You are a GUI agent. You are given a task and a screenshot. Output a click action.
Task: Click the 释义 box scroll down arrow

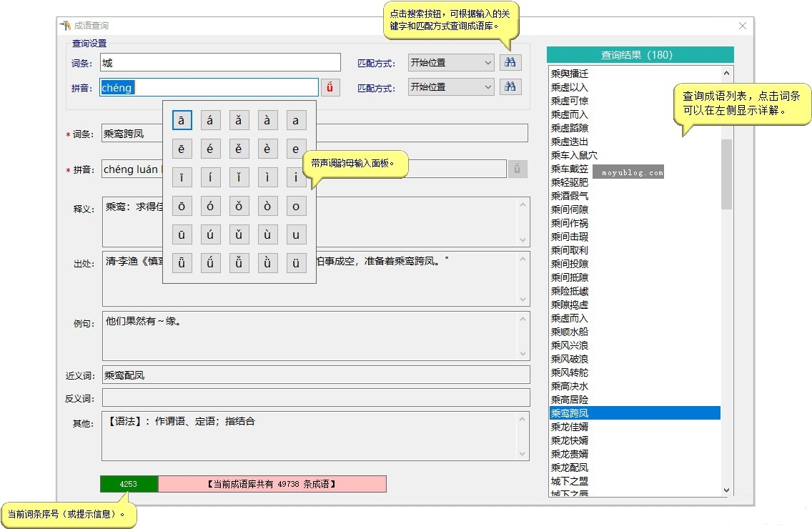click(x=523, y=240)
